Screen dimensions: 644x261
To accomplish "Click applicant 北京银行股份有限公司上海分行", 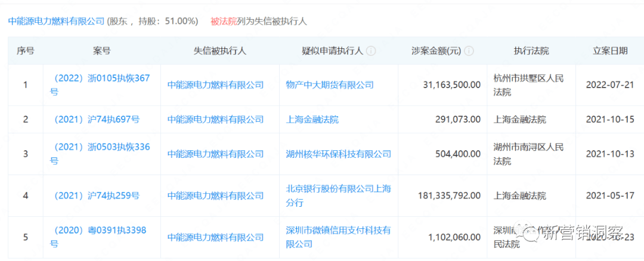I will pyautogui.click(x=338, y=195).
